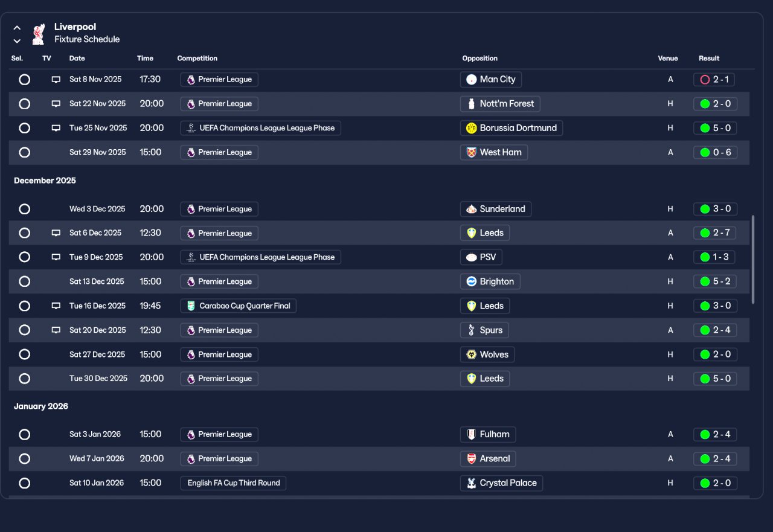
Task: Open Leeds from the Carabao Cup Quarter Final
Action: tap(485, 306)
